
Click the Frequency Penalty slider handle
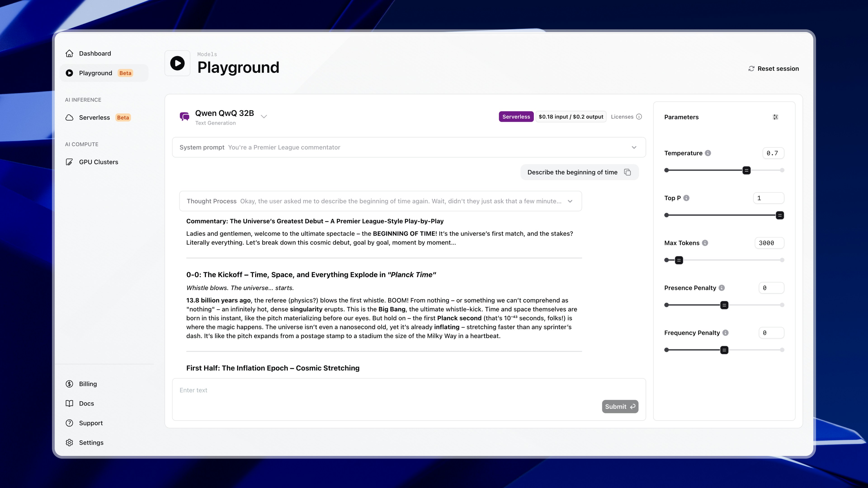pyautogui.click(x=724, y=350)
